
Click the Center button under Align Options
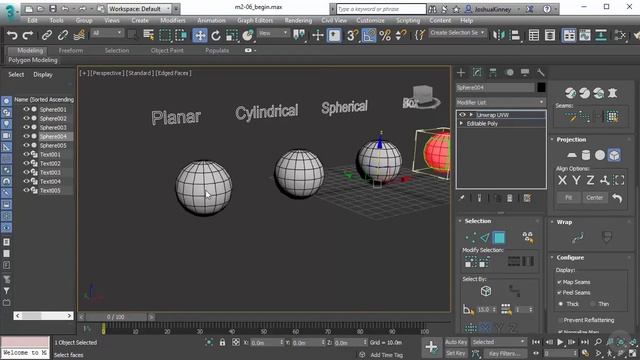[594, 198]
